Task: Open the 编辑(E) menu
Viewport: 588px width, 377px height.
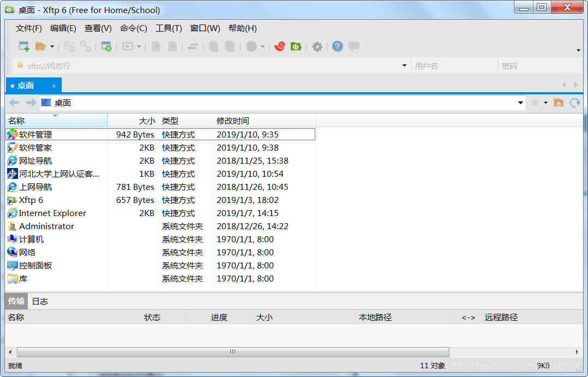Action: [63, 28]
